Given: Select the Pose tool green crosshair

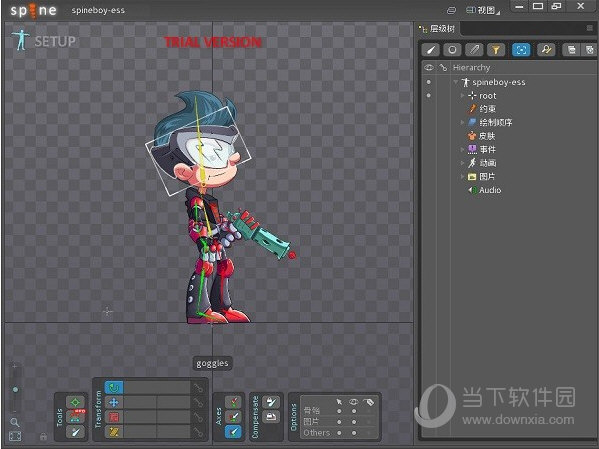Looking at the screenshot, I should tap(75, 402).
